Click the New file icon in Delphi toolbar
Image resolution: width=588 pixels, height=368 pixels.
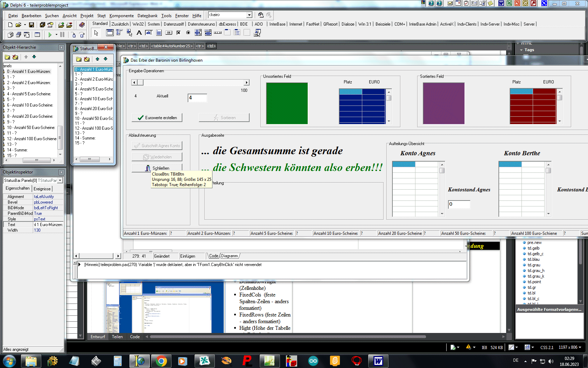tap(10, 25)
